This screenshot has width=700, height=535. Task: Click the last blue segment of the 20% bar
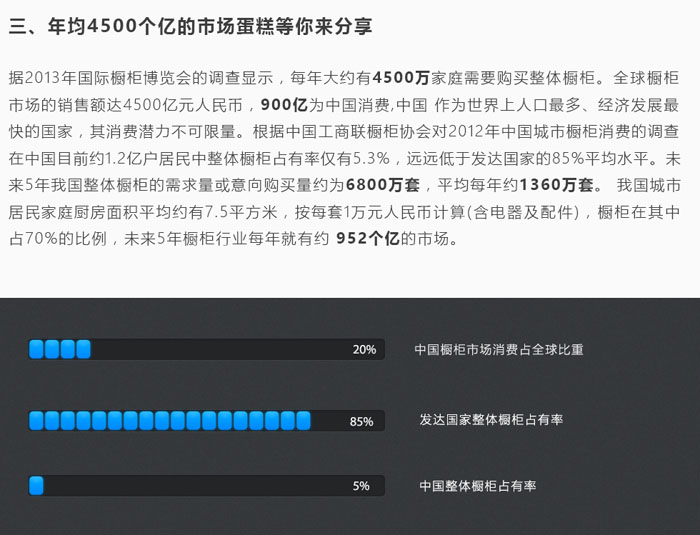click(x=83, y=349)
